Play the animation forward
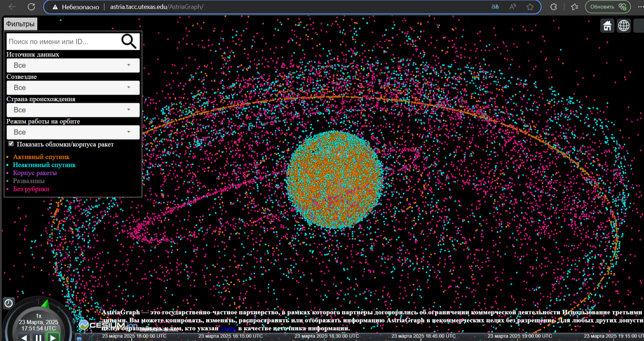 click(x=53, y=338)
